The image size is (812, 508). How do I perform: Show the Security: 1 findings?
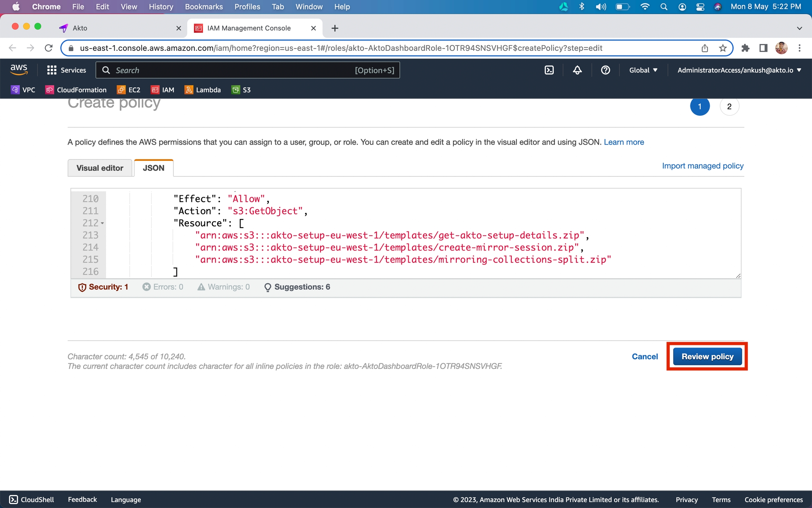[x=103, y=287]
